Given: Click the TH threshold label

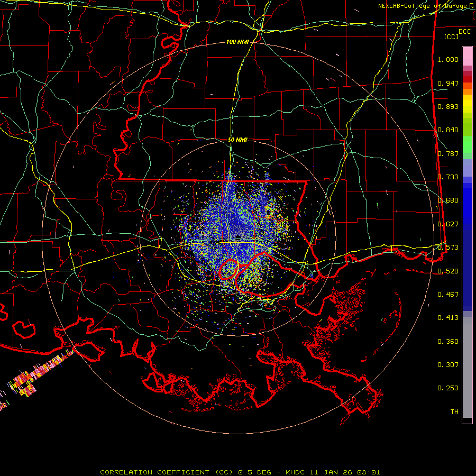Looking at the screenshot, I should pos(454,412).
